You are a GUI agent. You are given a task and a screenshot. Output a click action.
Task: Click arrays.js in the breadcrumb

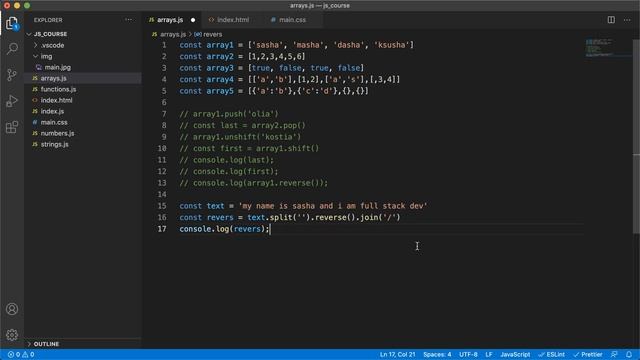[173, 34]
